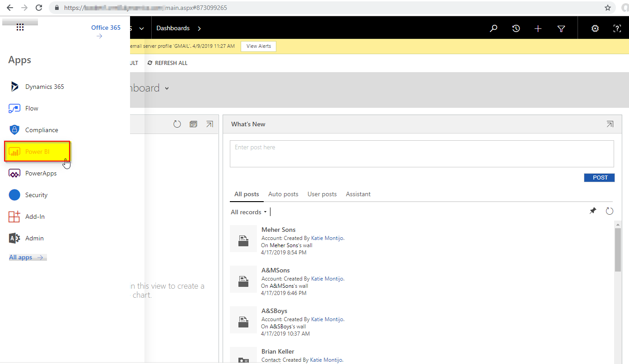Viewport: 629px width, 364px height.
Task: Open the app launcher waffle icon
Action: 20,28
